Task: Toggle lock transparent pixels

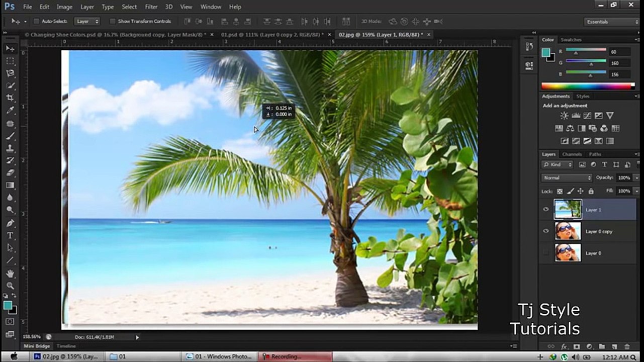Action: pyautogui.click(x=560, y=191)
